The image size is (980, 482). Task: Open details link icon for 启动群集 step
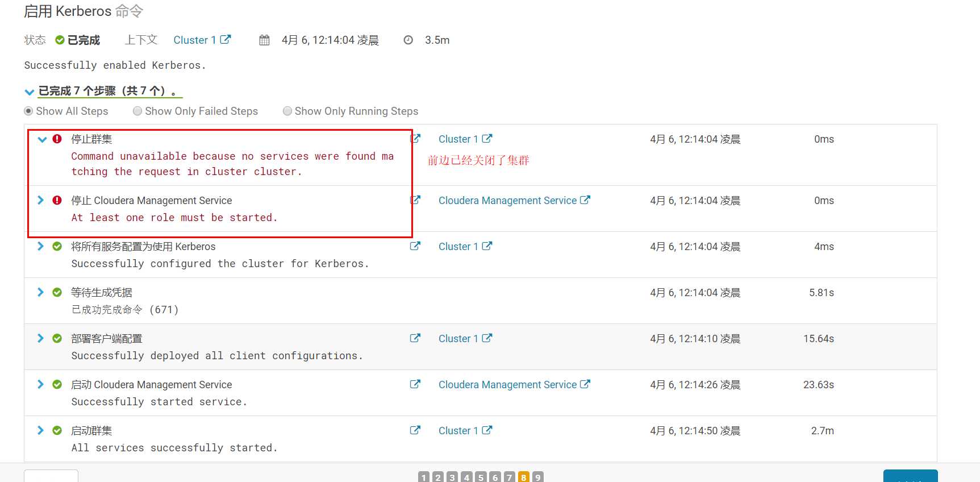pos(415,430)
